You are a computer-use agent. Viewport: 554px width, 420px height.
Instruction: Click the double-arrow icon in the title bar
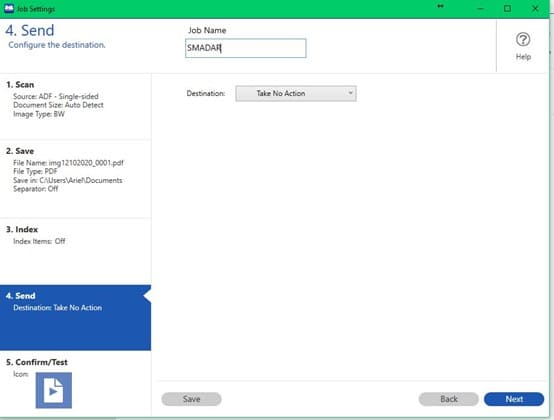click(x=440, y=6)
